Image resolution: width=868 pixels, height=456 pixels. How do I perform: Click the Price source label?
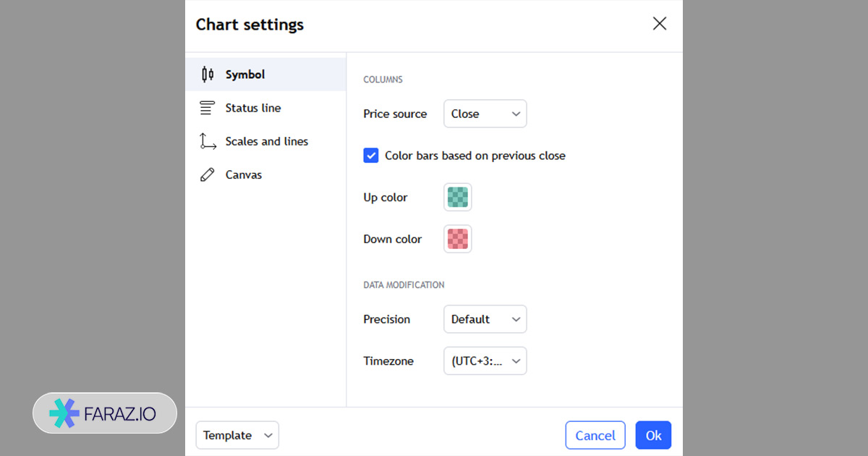[395, 114]
